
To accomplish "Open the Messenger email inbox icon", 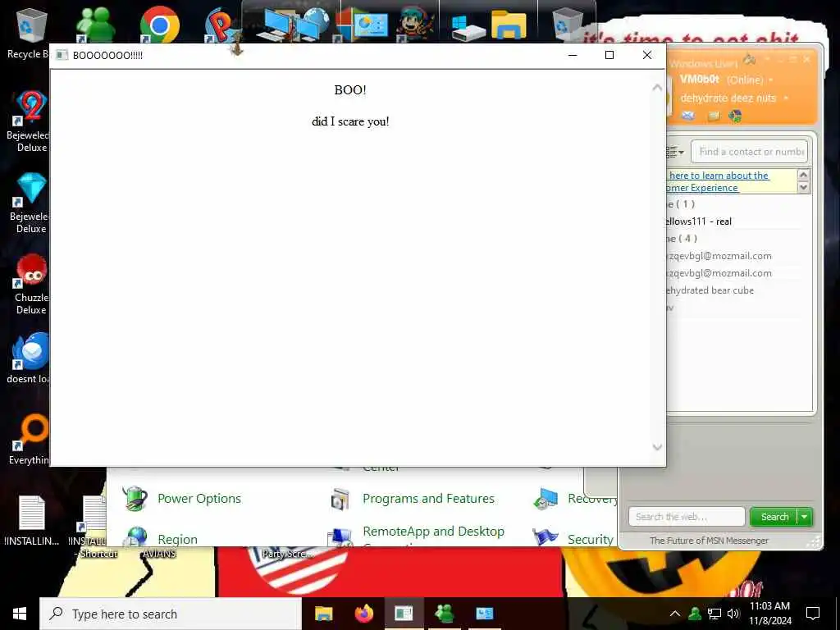I will tap(688, 116).
